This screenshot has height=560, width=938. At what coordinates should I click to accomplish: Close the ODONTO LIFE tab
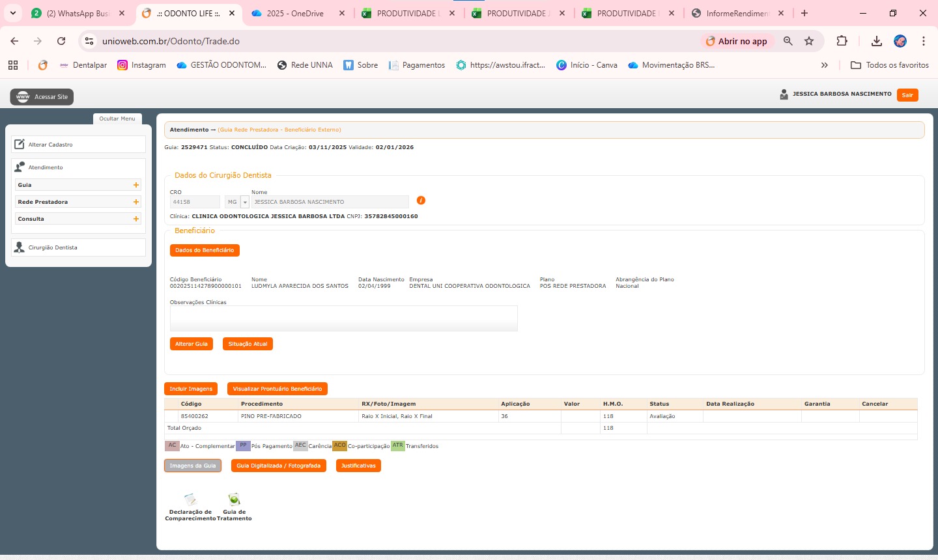(x=232, y=13)
